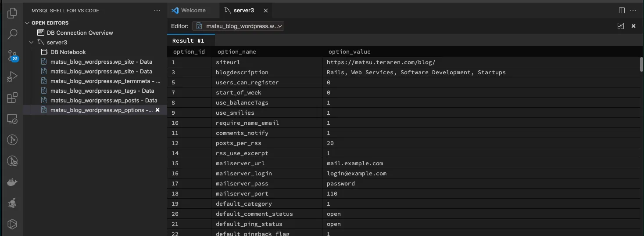Open wp_posts - Data editor
The image size is (644, 236).
coord(104,100)
